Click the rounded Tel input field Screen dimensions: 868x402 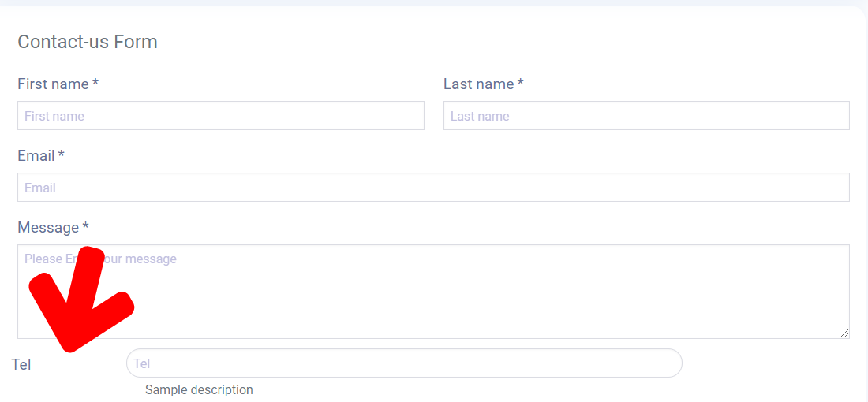coord(404,363)
